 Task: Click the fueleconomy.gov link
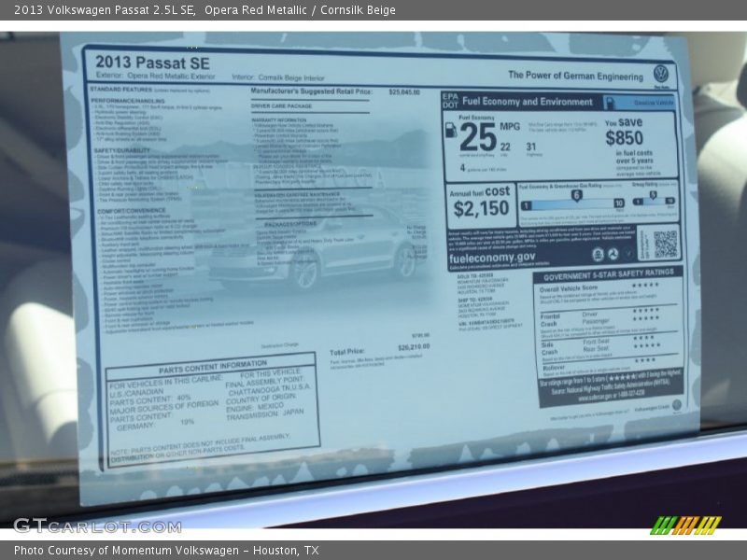492,257
